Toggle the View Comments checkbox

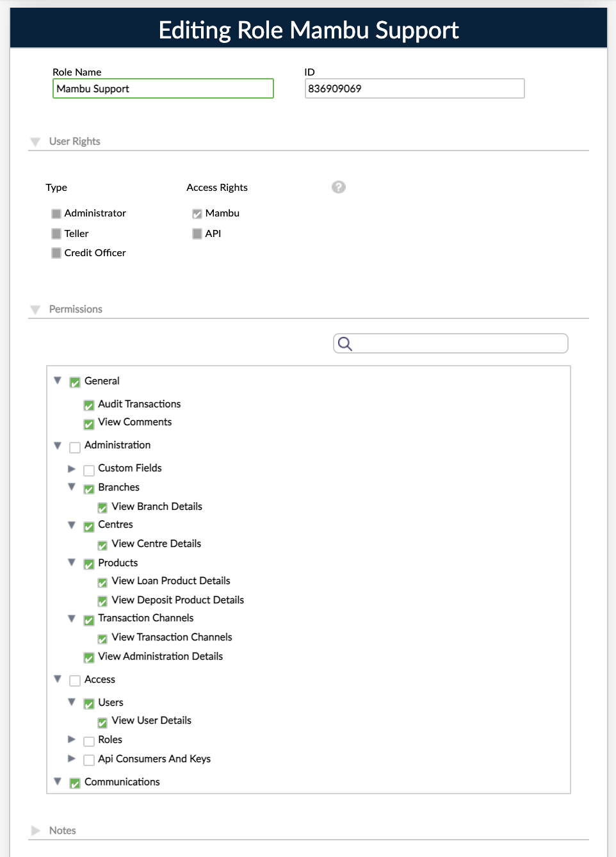click(89, 424)
